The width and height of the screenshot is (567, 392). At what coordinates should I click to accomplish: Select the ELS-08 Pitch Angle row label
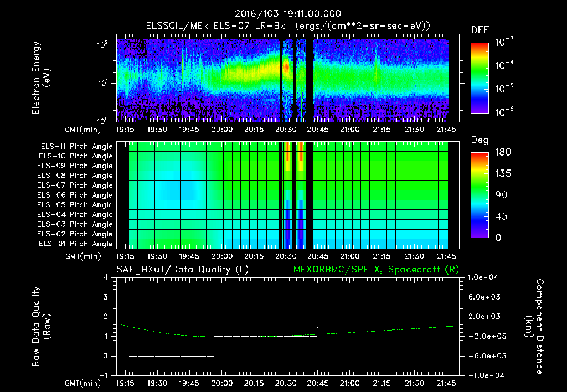click(x=75, y=176)
